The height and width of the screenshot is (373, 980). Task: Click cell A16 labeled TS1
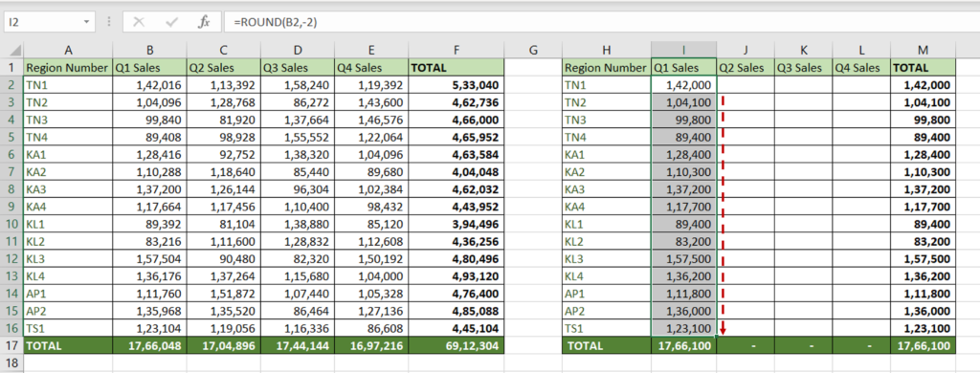point(68,328)
